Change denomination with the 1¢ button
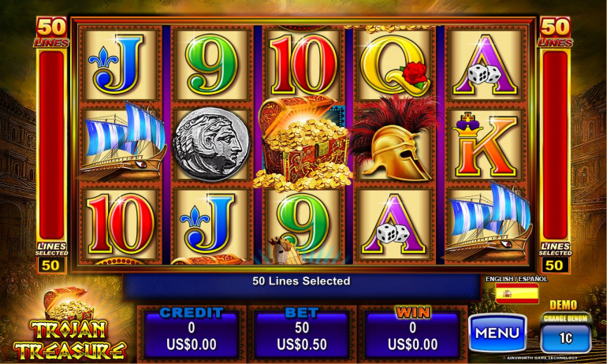 pos(565,338)
